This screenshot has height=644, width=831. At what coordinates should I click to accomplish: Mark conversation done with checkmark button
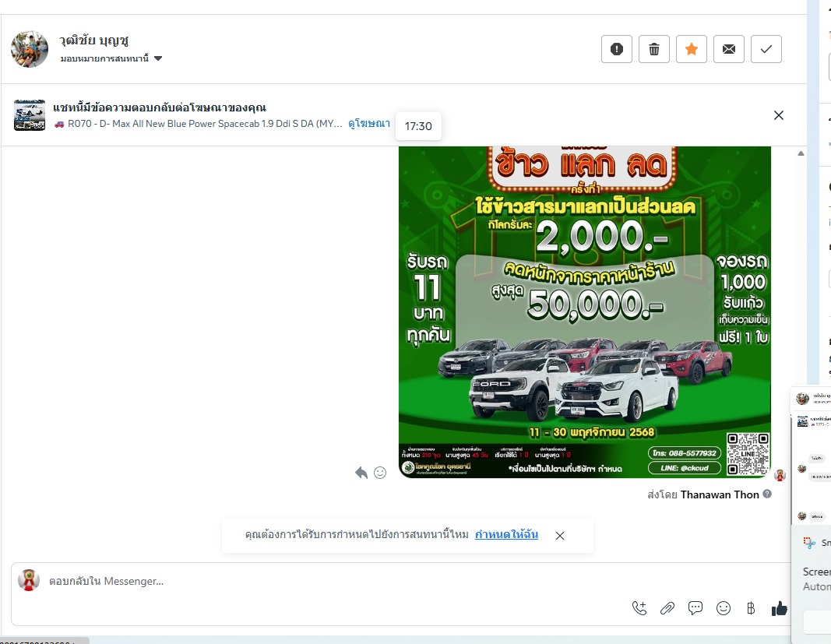766,49
